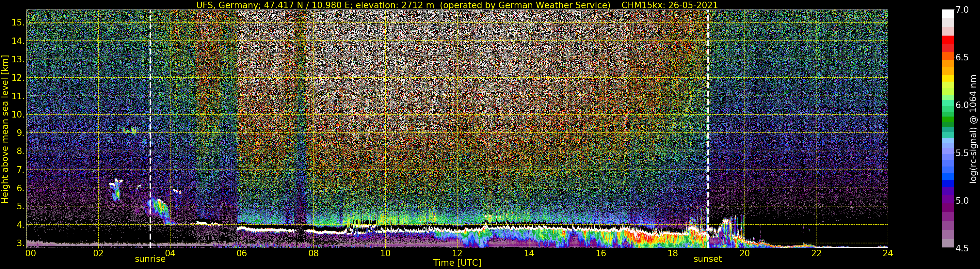The image size is (980, 269).
Task: Click the 00 tick at axis start
Action: (x=30, y=253)
